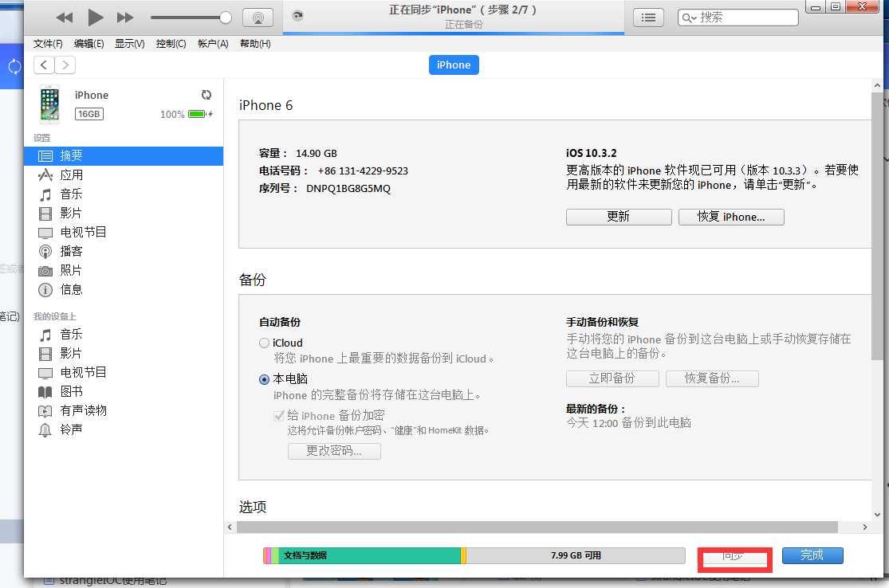Open 铃声 on my device
The image size is (889, 588).
tap(124, 430)
